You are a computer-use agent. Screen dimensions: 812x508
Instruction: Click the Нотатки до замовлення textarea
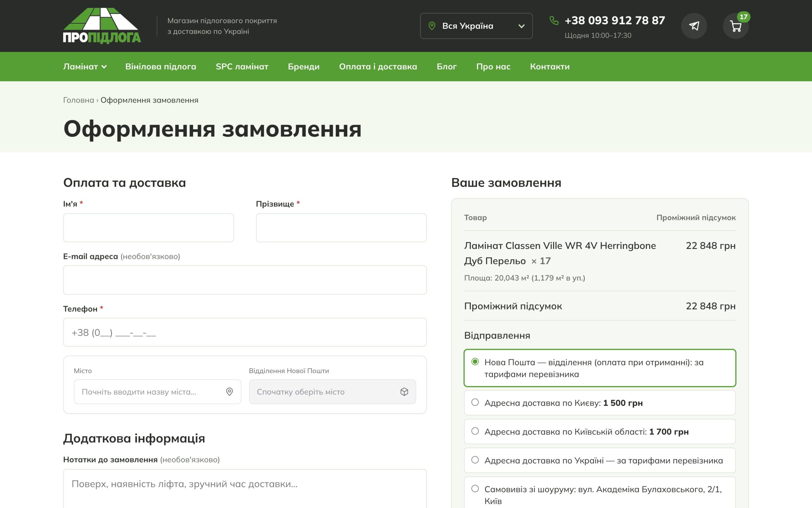coord(245,489)
